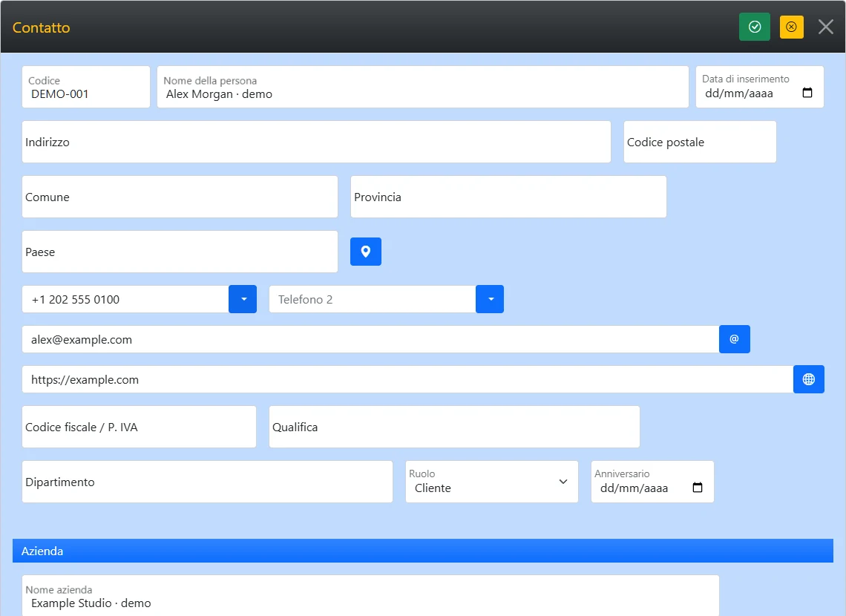Click the Nome azienda field
The height and width of the screenshot is (616, 846).
tap(370, 595)
